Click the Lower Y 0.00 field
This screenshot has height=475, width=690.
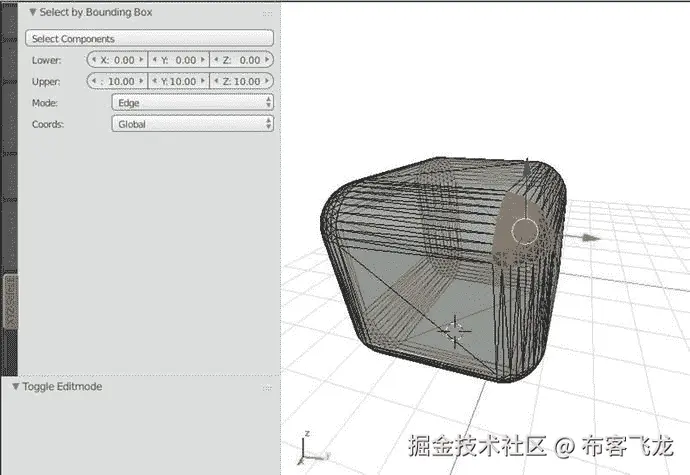179,60
